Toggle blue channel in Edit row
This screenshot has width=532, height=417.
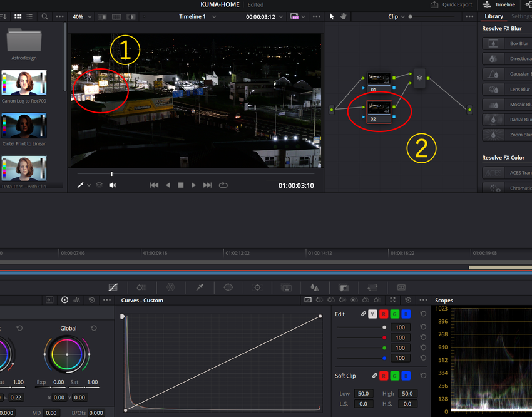click(x=406, y=314)
